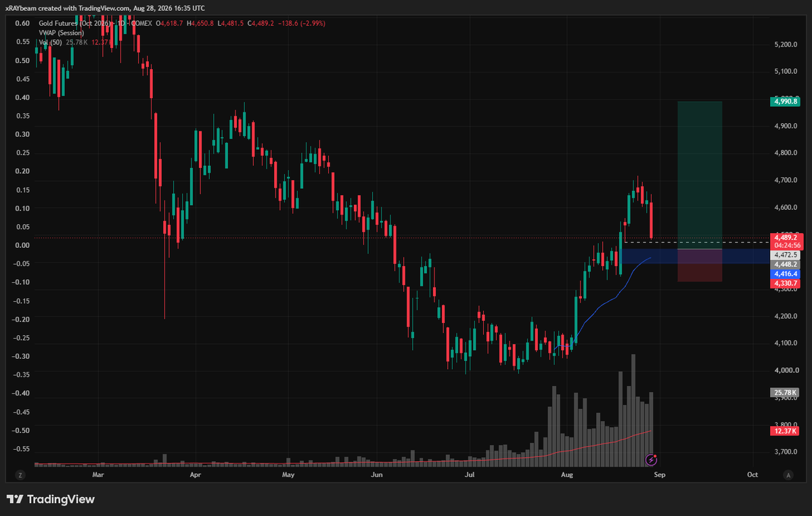This screenshot has height=516, width=812.
Task: Click the 25.78K volume axis label
Action: (x=785, y=393)
